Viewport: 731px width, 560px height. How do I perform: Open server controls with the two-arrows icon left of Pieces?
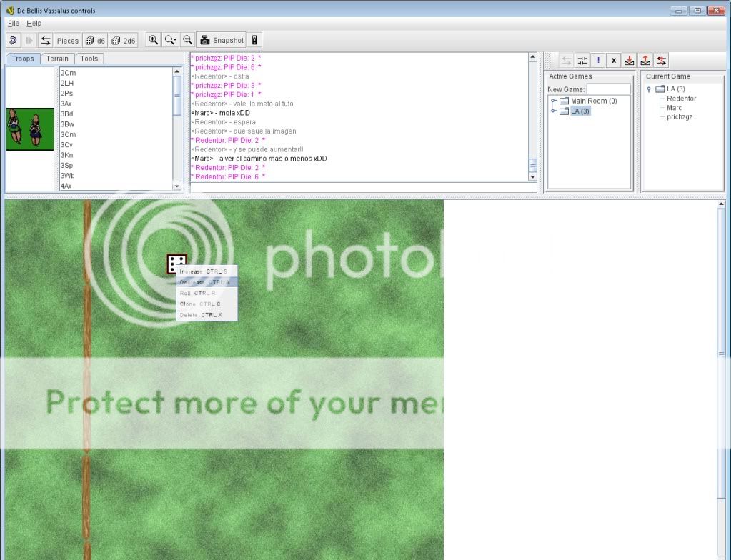point(45,41)
